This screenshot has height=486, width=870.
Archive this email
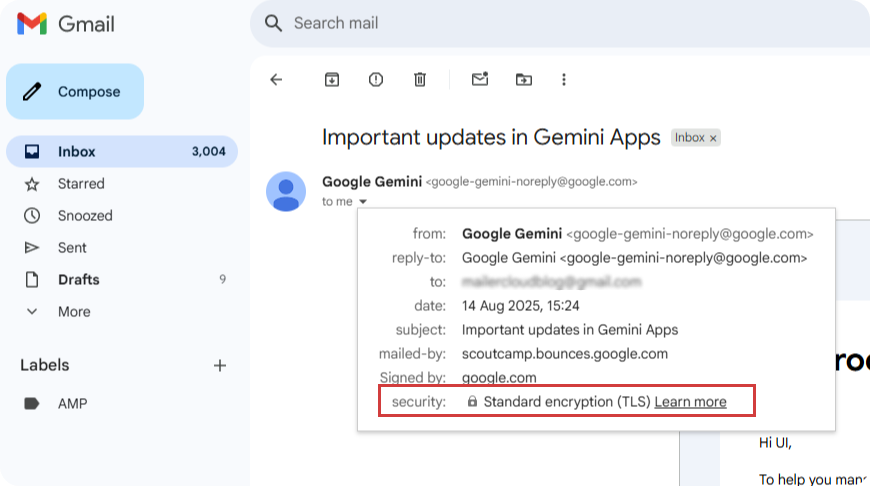(332, 80)
